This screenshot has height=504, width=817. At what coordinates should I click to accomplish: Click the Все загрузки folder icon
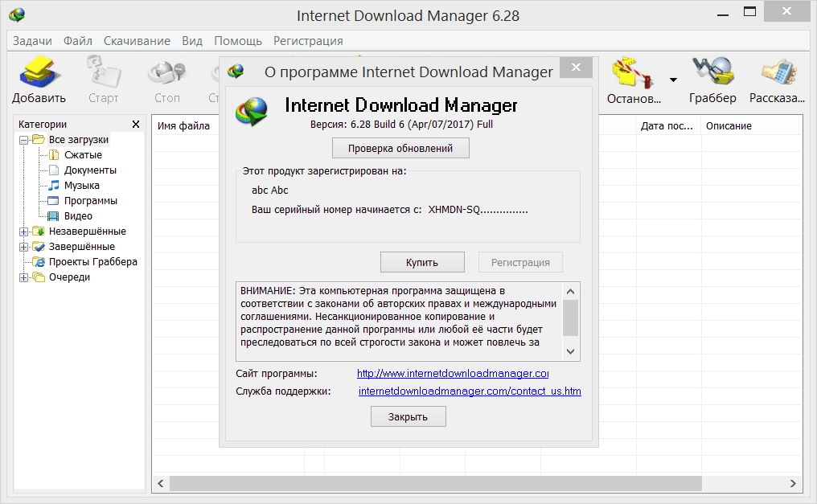[39, 139]
